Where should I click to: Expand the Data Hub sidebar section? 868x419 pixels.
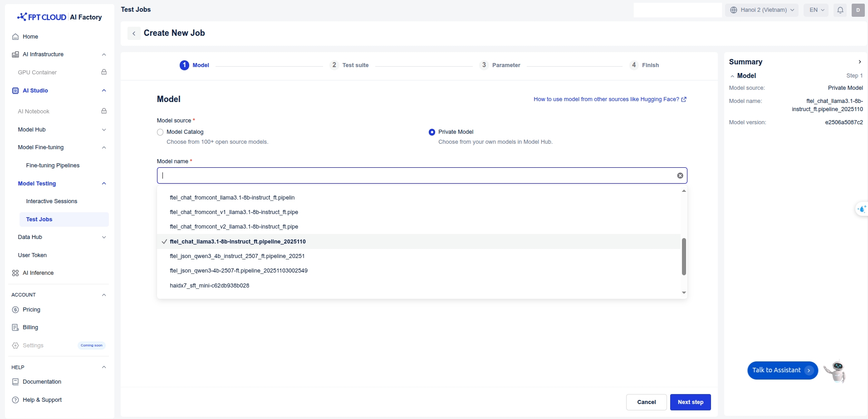(104, 237)
